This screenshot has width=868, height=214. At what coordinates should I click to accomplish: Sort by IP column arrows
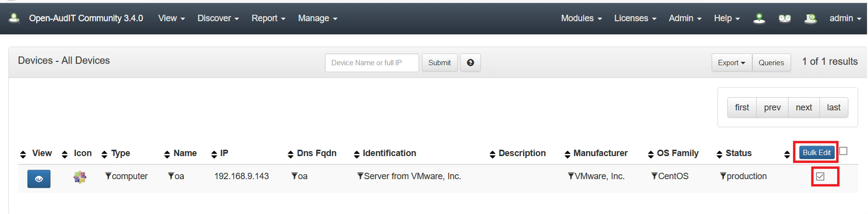coord(214,155)
